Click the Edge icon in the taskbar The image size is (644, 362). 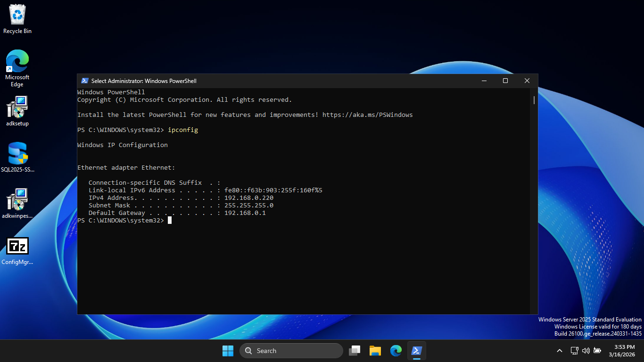coord(396,351)
